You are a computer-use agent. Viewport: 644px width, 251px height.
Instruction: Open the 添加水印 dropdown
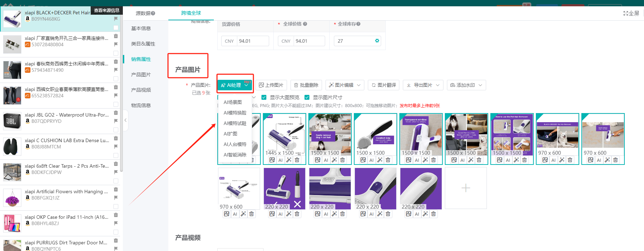tap(466, 85)
